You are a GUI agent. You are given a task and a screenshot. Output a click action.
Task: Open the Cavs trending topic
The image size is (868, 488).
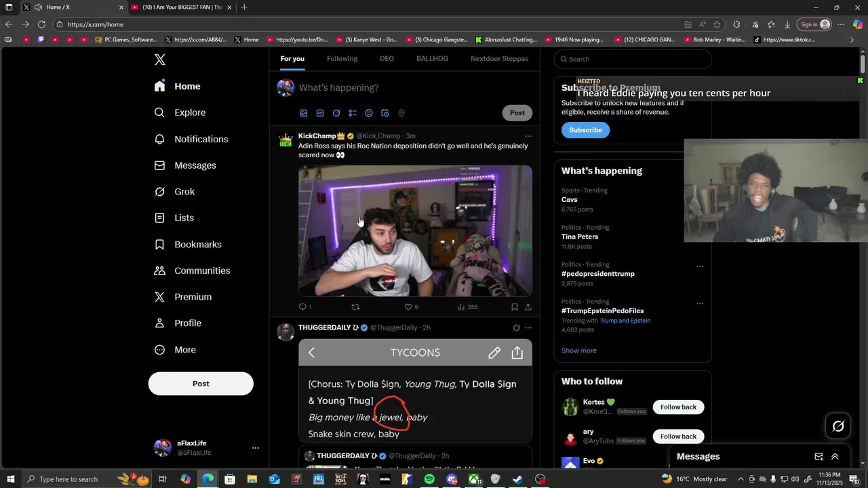point(570,200)
